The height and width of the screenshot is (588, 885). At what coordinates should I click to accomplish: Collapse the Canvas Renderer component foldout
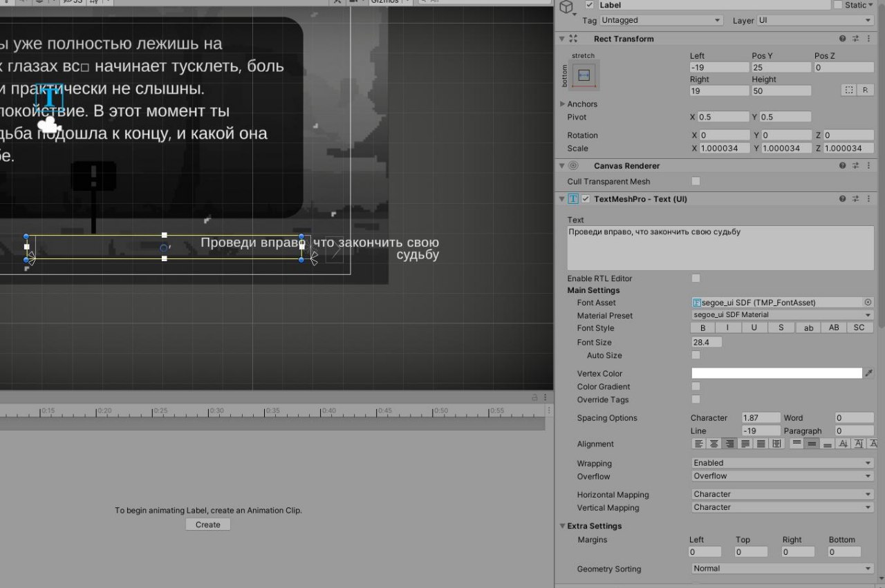[x=562, y=166]
